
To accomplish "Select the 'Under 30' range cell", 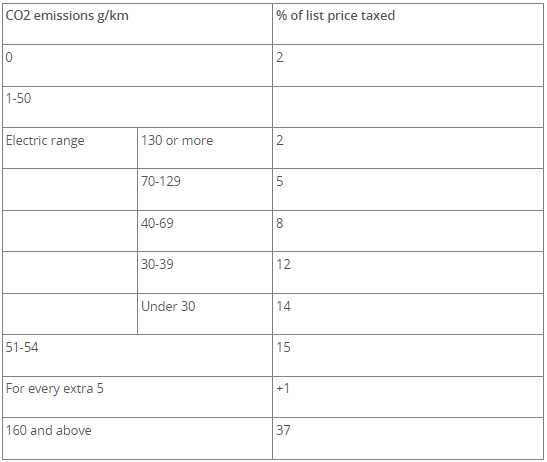I will (x=205, y=314).
